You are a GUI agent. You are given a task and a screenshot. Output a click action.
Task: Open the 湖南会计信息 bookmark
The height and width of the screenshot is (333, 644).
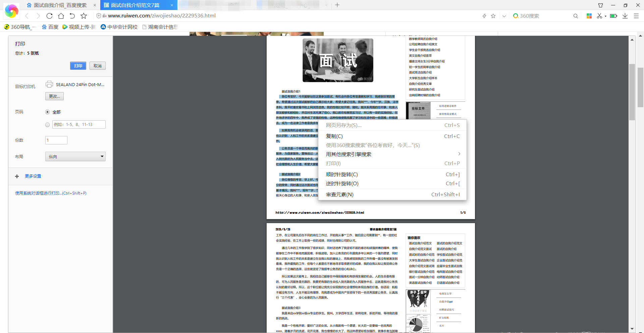(x=160, y=27)
